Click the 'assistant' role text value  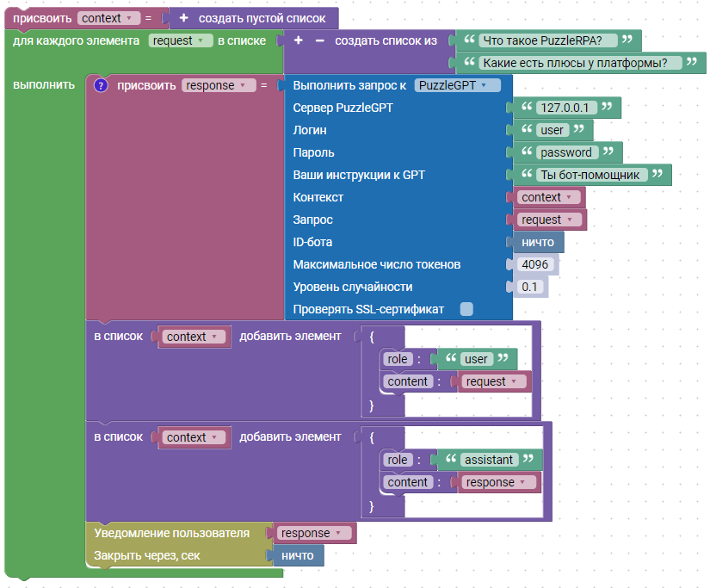click(488, 460)
